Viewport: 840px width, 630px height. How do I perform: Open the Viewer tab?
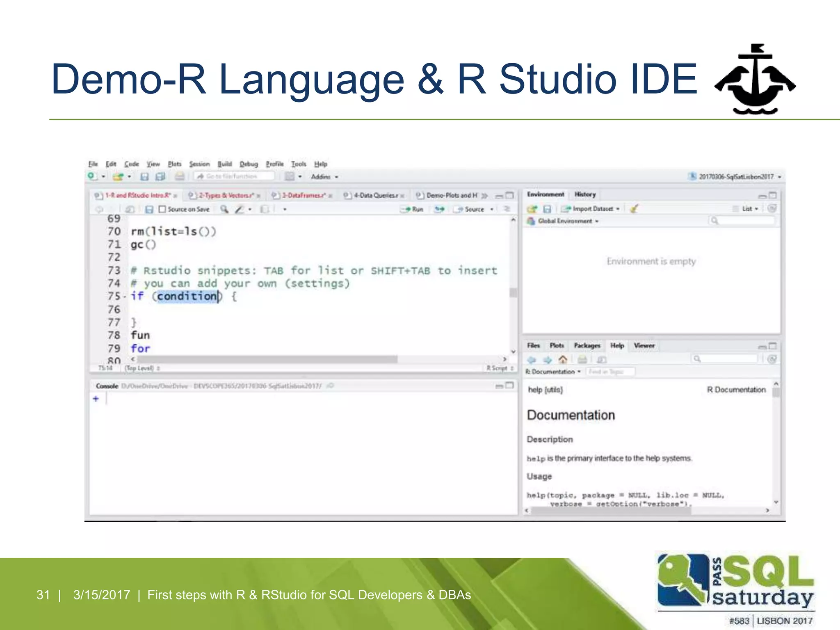(644, 345)
